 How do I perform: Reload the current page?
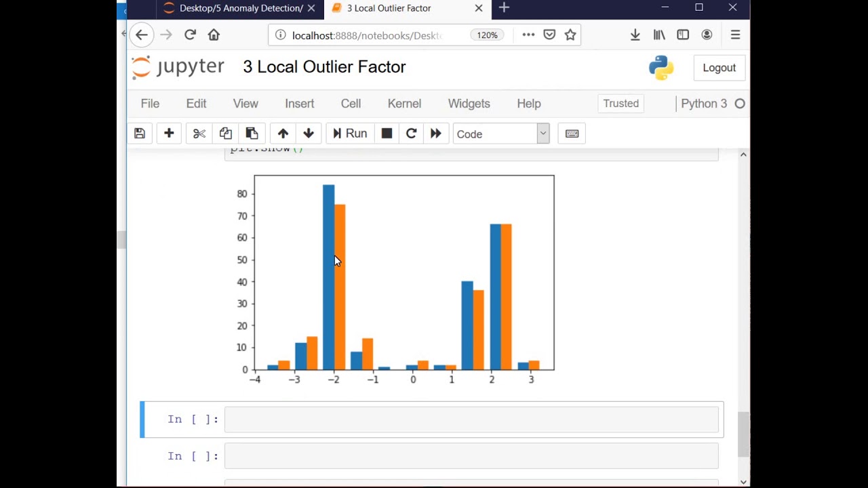[x=191, y=35]
